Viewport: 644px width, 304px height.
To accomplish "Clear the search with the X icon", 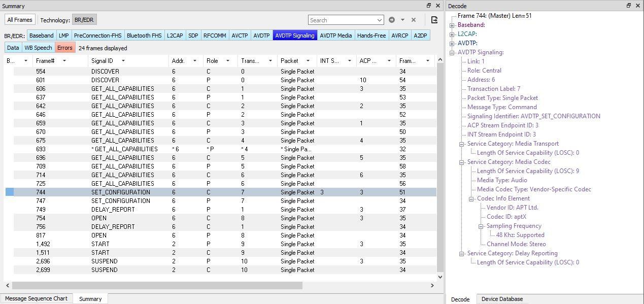I will (414, 20).
